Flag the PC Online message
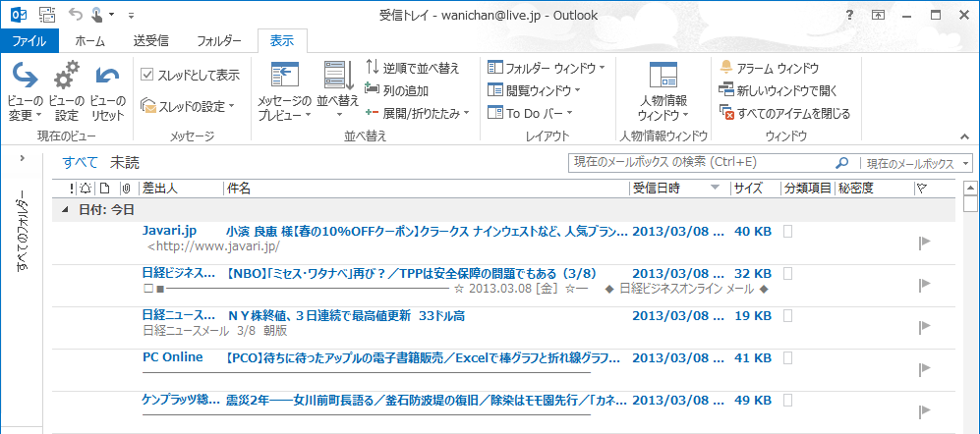980x434 pixels. point(924,369)
